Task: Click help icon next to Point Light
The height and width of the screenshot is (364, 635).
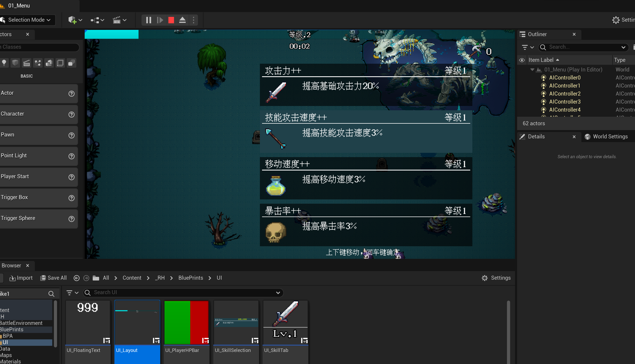Action: tap(71, 156)
